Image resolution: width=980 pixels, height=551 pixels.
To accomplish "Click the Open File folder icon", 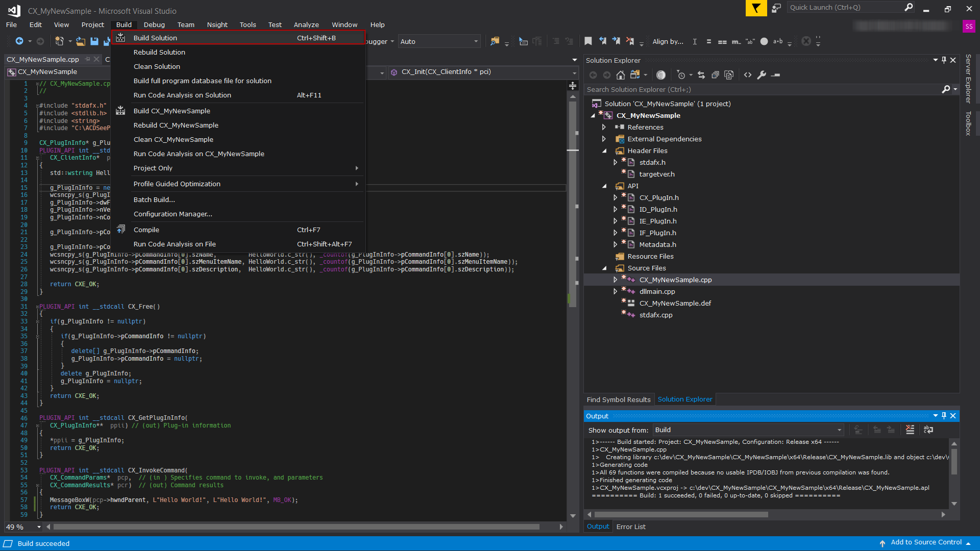I will tap(81, 41).
